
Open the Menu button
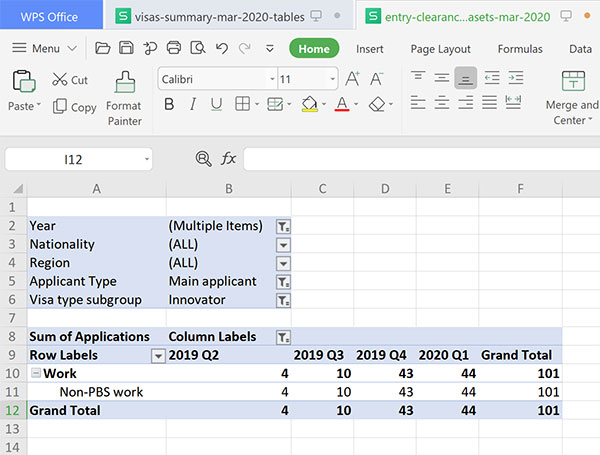coord(44,48)
